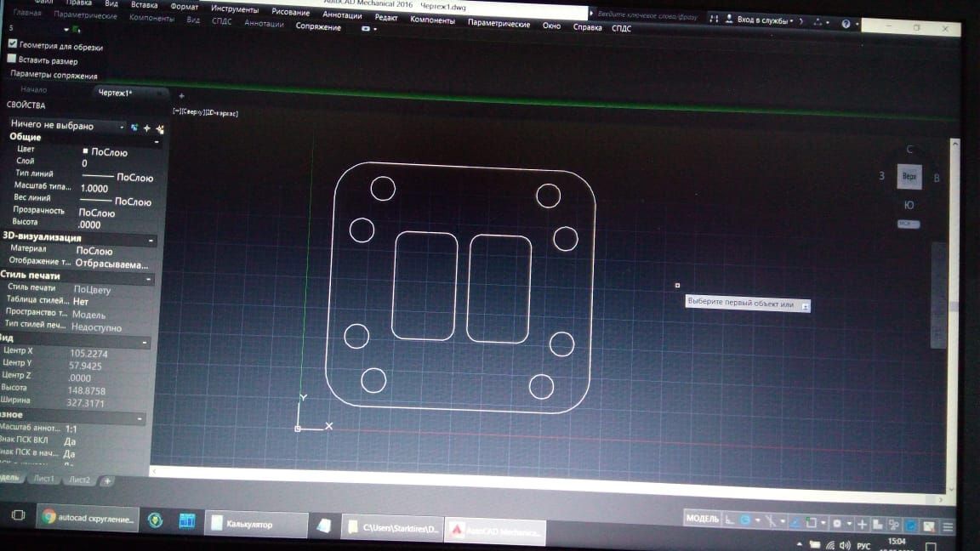Switch to the Лист1 layout tab

43,479
